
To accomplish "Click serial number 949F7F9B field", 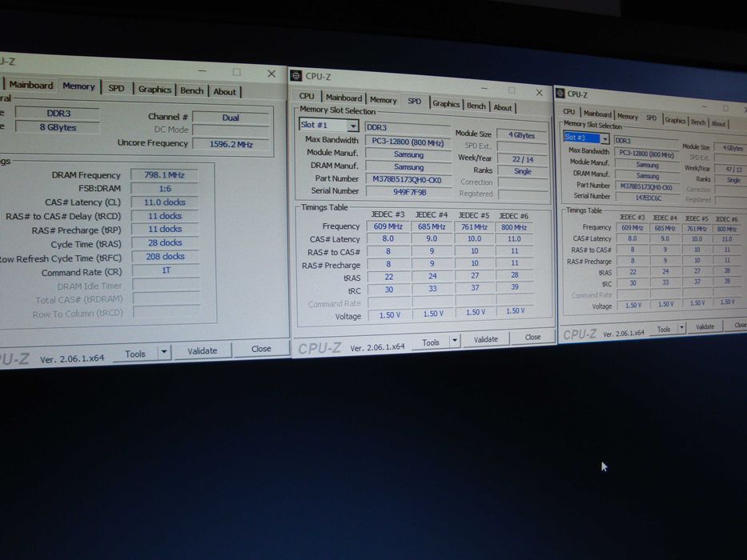I will 409,192.
